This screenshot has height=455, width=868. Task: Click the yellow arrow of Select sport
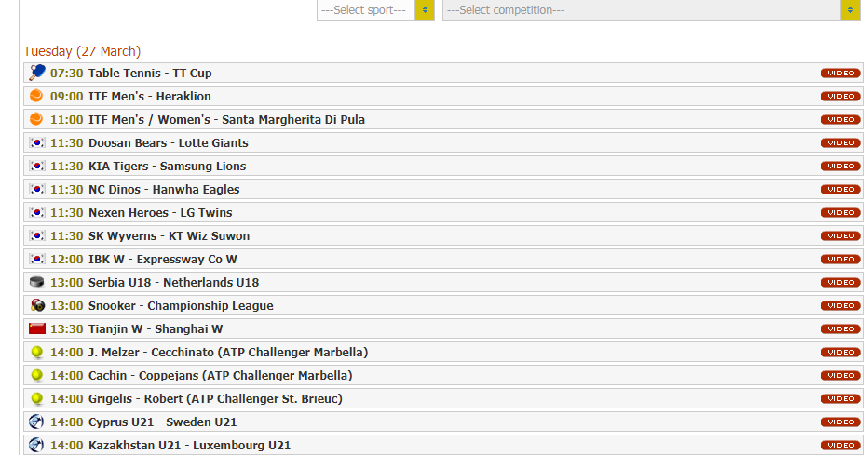[x=425, y=10]
